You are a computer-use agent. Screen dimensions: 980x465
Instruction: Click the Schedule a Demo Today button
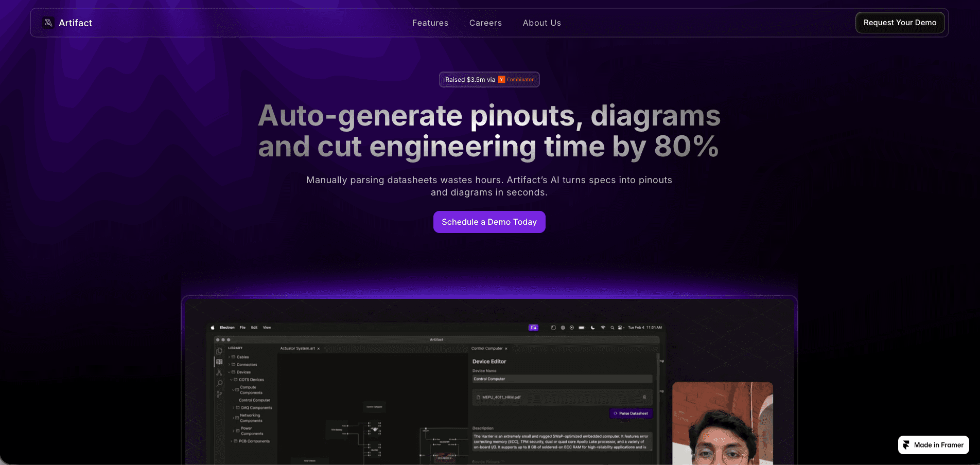click(489, 222)
